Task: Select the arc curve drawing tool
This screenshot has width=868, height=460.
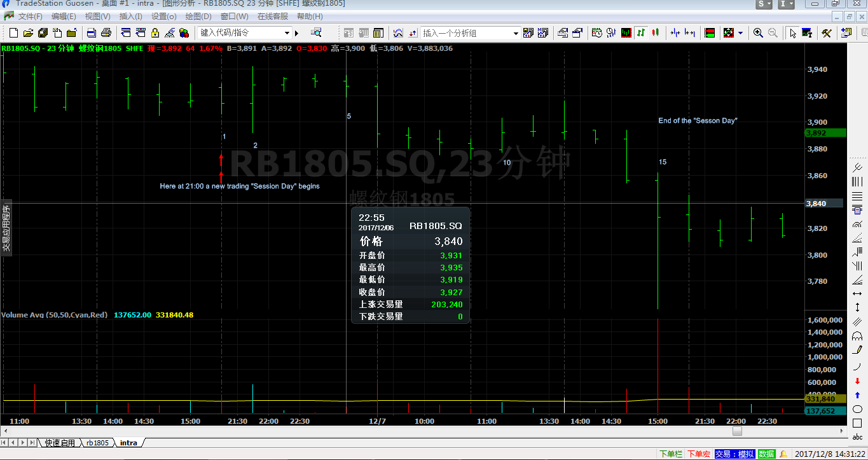Action: tap(857, 365)
